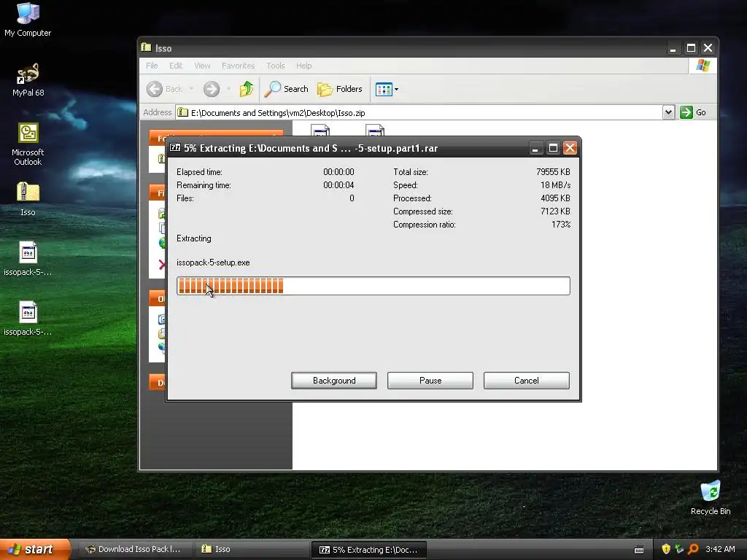Viewport: 747px width, 560px height.
Task: Click the Go button beside address
Action: (693, 112)
